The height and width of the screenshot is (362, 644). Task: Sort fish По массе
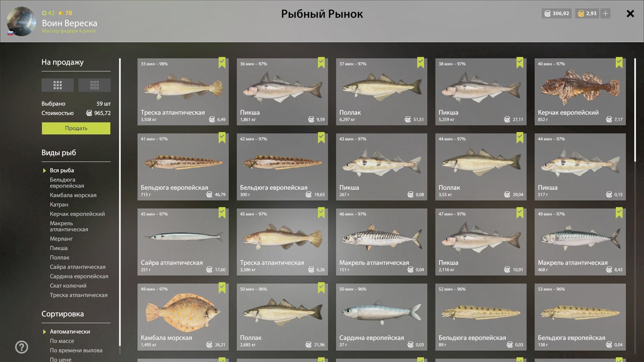point(62,341)
